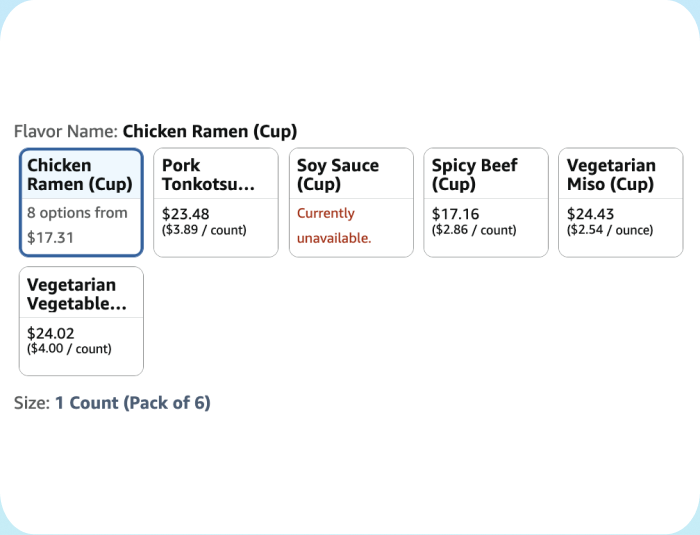The height and width of the screenshot is (535, 700).
Task: Click the 'Flavor Name:' label
Action: pyautogui.click(x=66, y=131)
